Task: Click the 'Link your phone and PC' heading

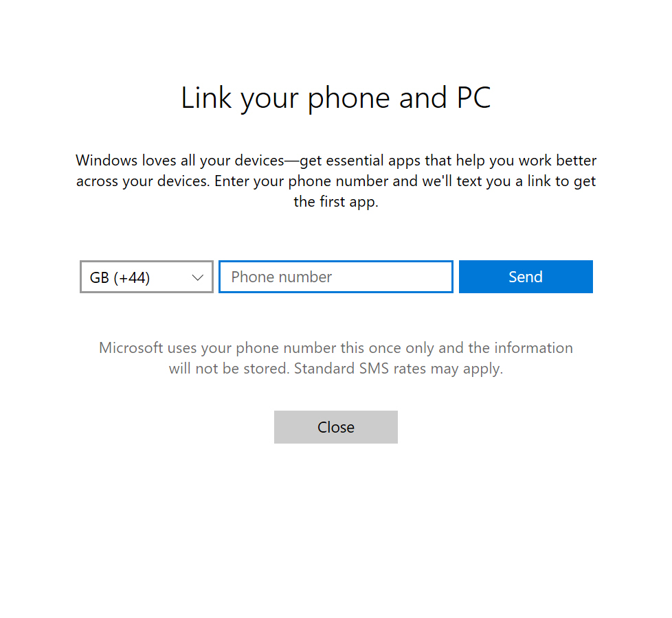Action: 336,98
